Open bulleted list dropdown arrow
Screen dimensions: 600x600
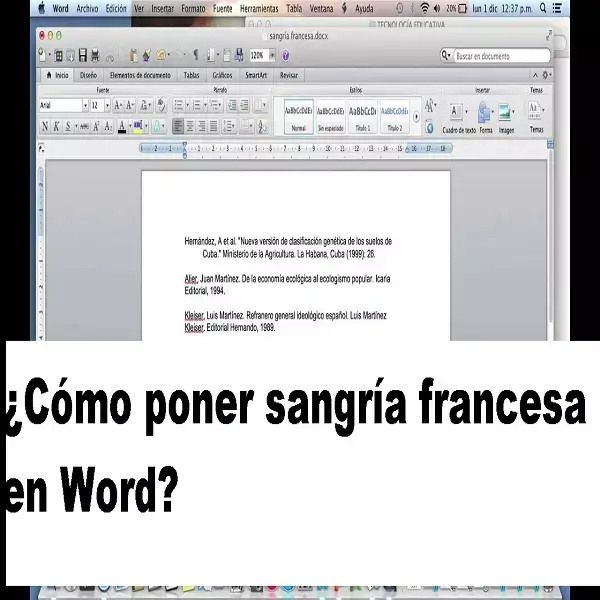click(x=188, y=105)
